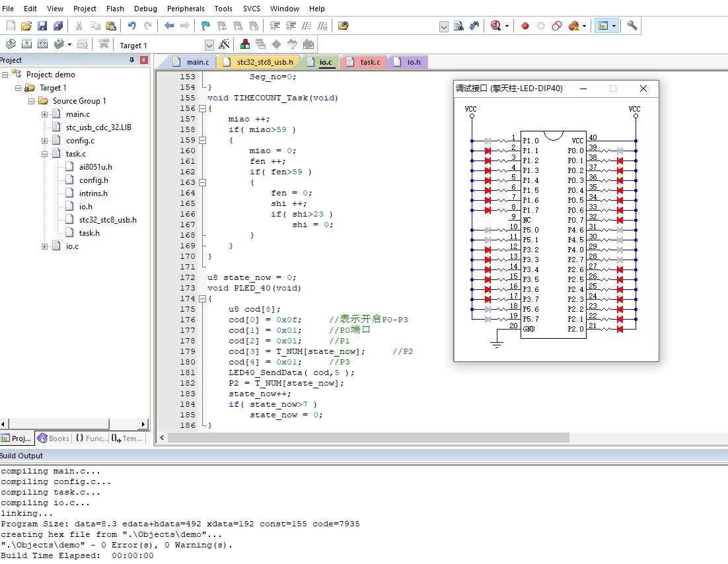Select stc32_stc8_usb.h in project tree
This screenshot has width=728, height=564.
tap(108, 220)
